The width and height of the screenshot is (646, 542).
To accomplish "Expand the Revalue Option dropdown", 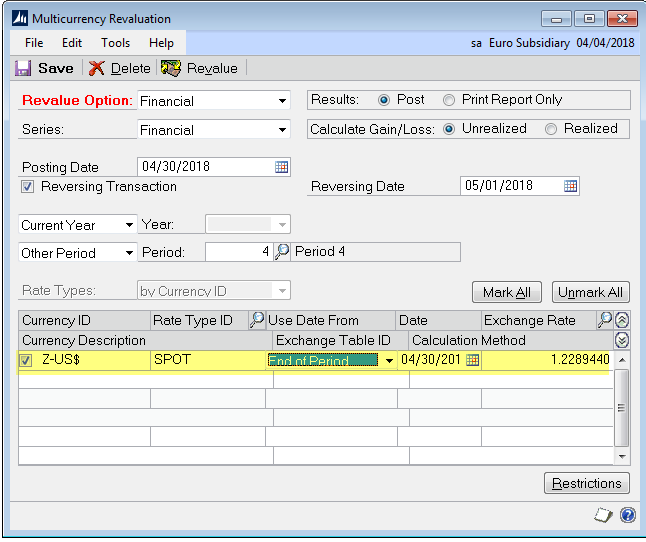I will click(x=282, y=101).
